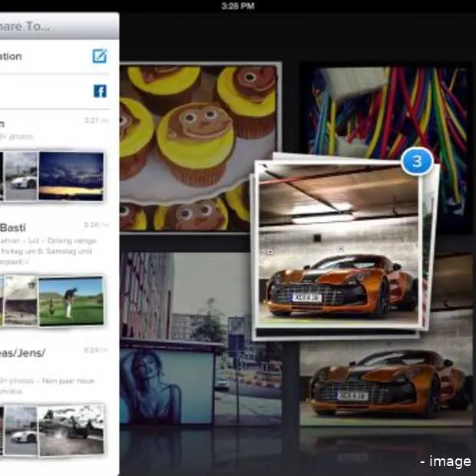Open white car thumbnail in first conversation
Image resolution: width=476 pixels, height=476 pixels.
coord(21,177)
